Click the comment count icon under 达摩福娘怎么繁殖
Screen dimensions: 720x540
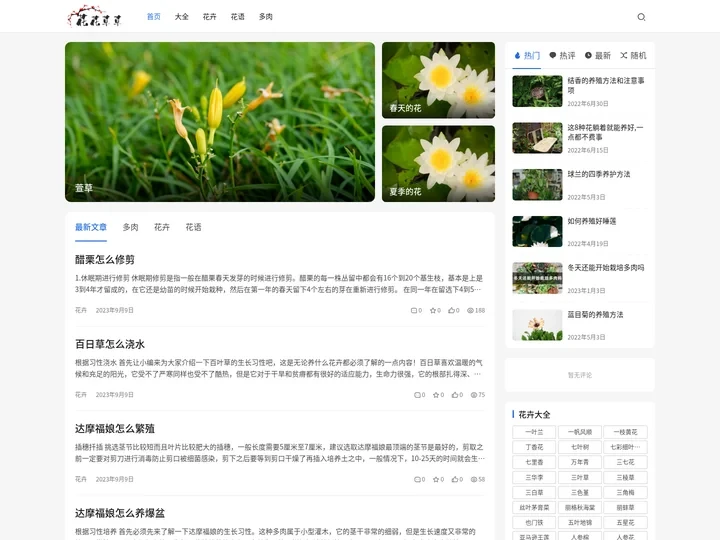[417, 479]
